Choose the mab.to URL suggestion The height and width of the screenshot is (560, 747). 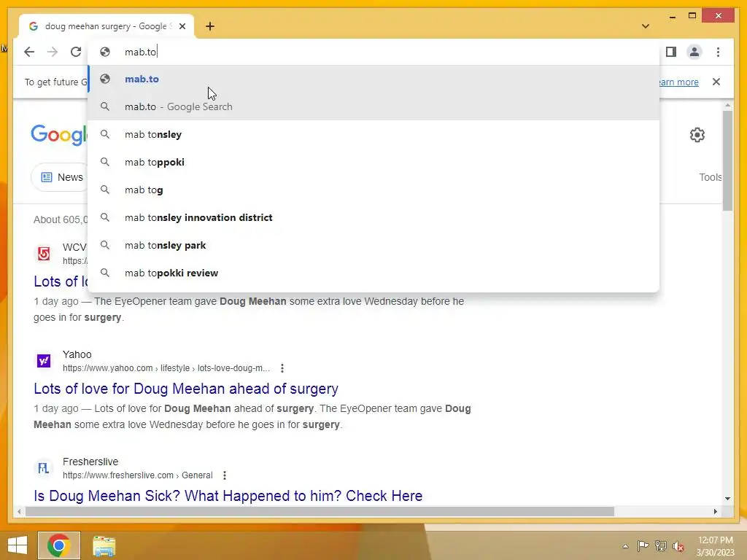[374, 79]
